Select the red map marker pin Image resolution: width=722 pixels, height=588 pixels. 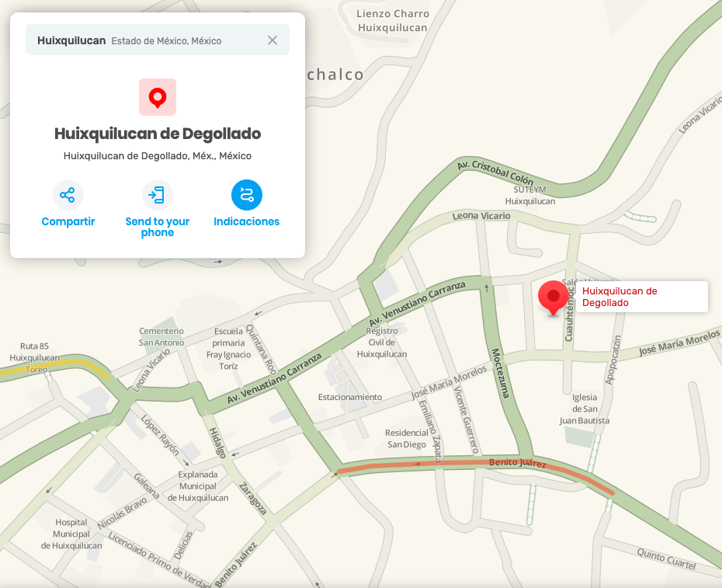pyautogui.click(x=553, y=297)
